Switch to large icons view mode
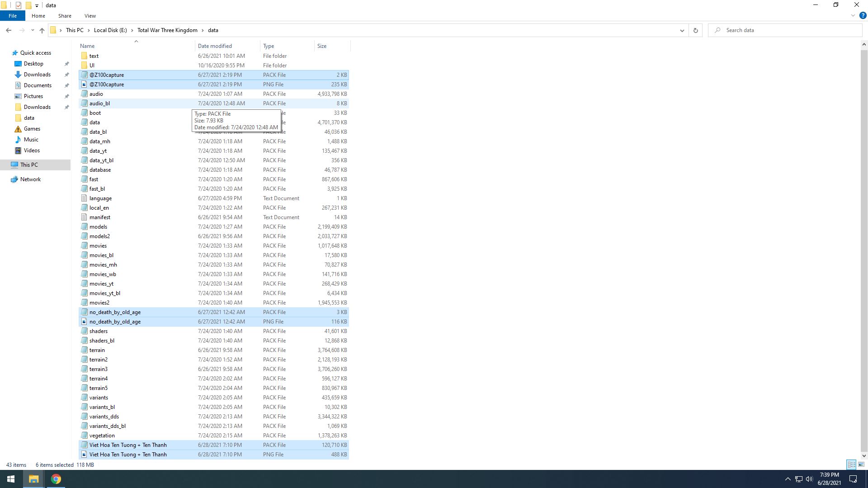The height and width of the screenshot is (488, 868). pyautogui.click(x=861, y=465)
